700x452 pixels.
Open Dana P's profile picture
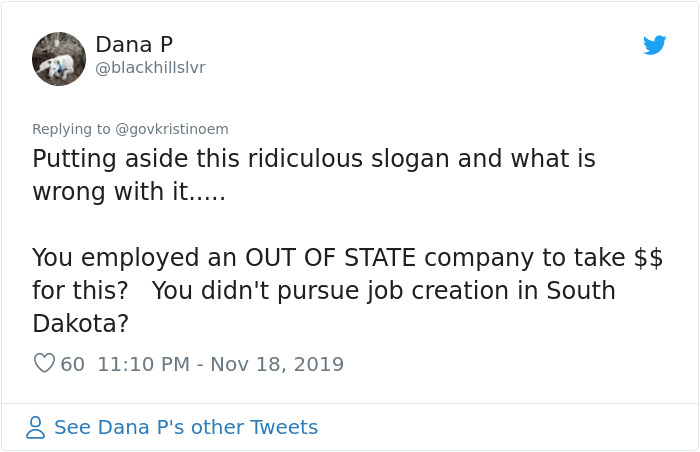pyautogui.click(x=59, y=58)
